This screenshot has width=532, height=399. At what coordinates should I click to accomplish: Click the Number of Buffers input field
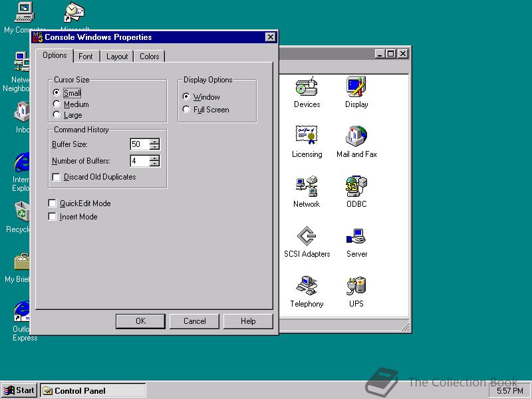(x=140, y=161)
